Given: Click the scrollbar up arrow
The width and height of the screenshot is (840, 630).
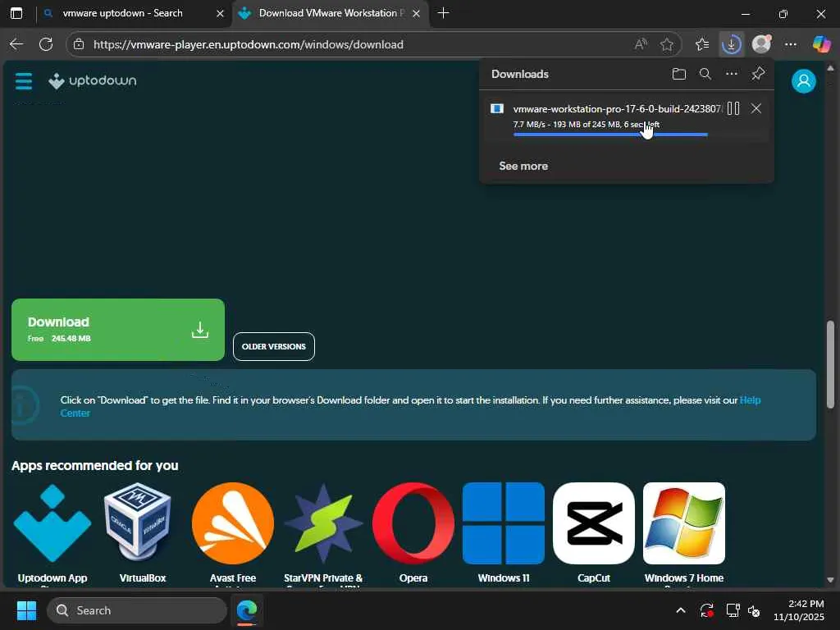Looking at the screenshot, I should pos(830,68).
